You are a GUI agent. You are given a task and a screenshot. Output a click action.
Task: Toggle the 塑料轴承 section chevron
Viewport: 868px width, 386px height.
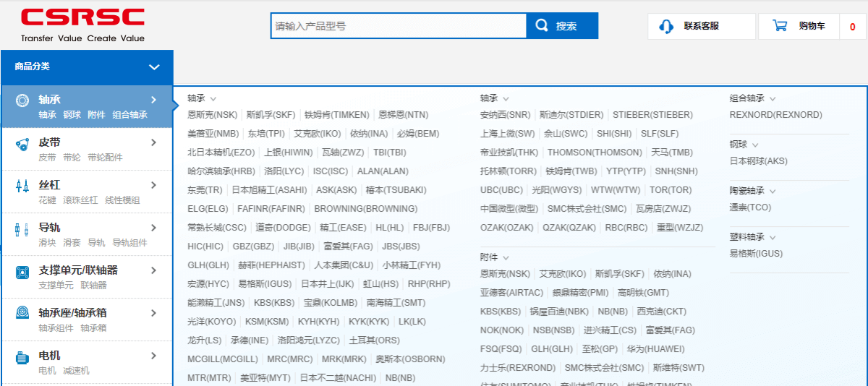tap(773, 238)
